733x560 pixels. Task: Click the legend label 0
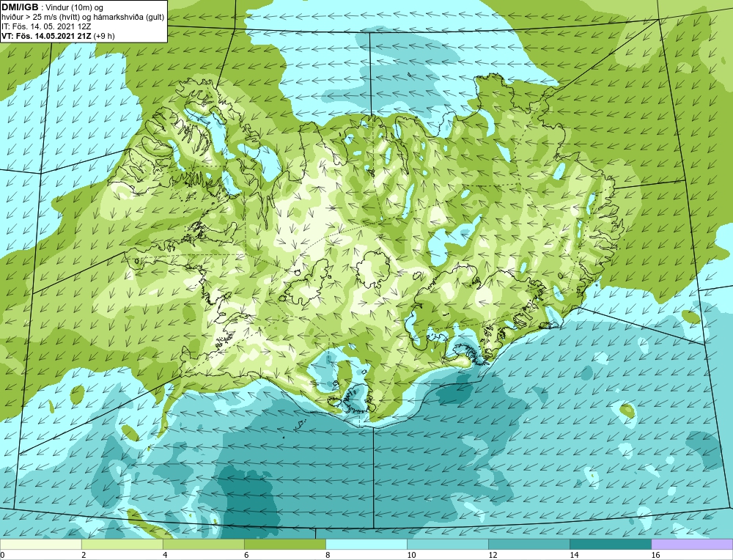coord(2,555)
